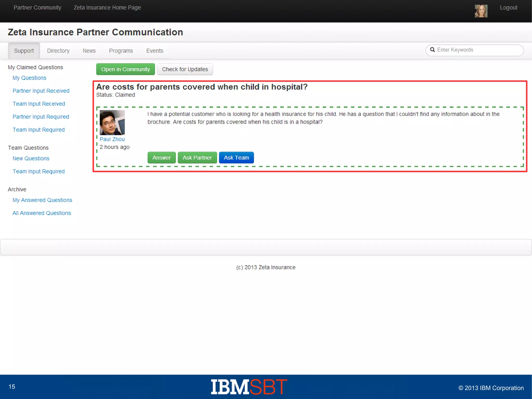
Task: Log out via the Logout link
Action: pos(508,8)
